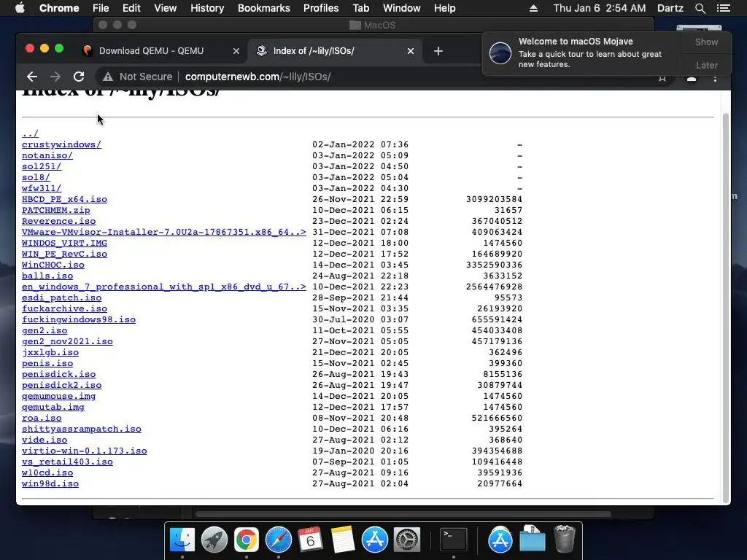Click the MacOS window horizontal scrollbar

(x=403, y=514)
